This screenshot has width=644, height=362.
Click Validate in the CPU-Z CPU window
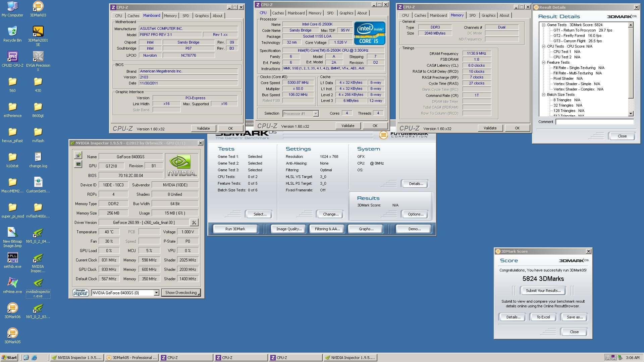coord(347,126)
